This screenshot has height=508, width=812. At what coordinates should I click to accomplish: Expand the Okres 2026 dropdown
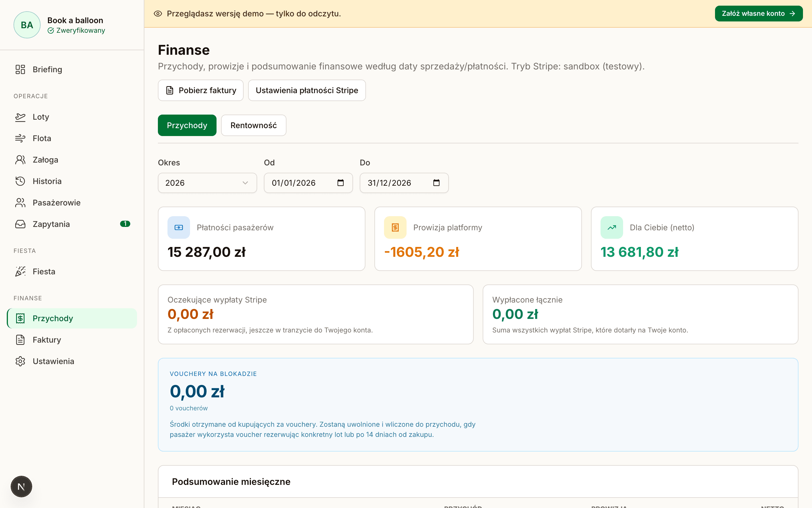click(207, 183)
